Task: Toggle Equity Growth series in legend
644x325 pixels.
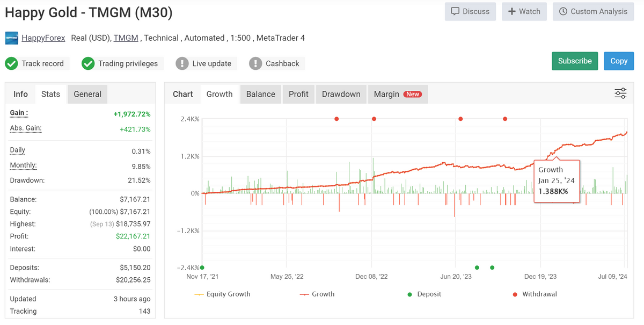Action: click(x=222, y=294)
